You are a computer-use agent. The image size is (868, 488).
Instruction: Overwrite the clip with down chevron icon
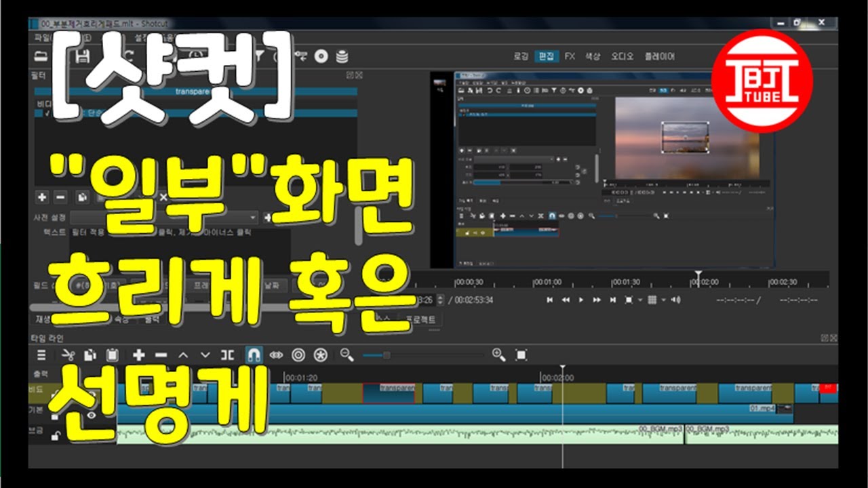pyautogui.click(x=205, y=354)
